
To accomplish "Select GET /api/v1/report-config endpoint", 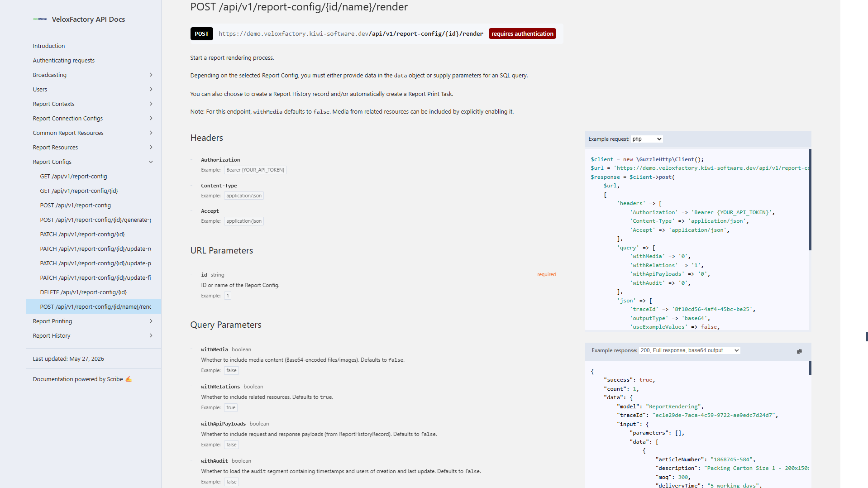I will click(x=74, y=176).
